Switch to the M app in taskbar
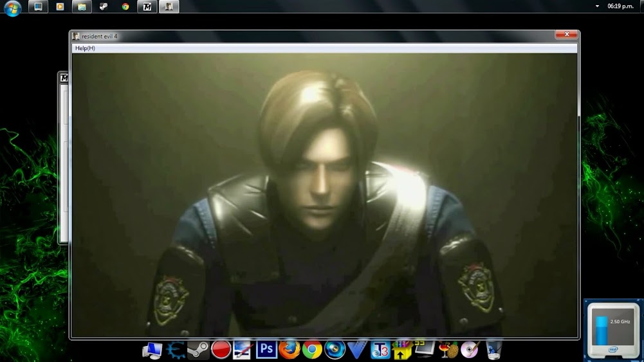The width and height of the screenshot is (644, 362). (147, 6)
